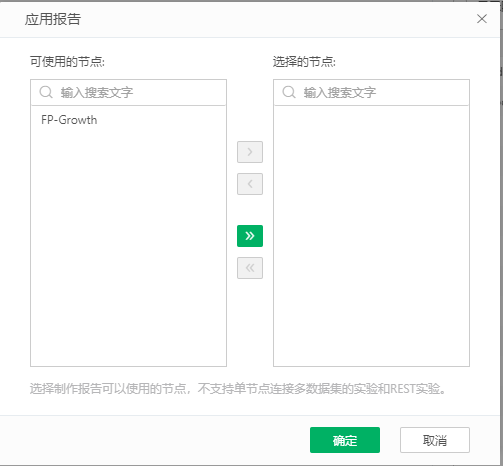Confirm with the 确定 button

point(345,440)
